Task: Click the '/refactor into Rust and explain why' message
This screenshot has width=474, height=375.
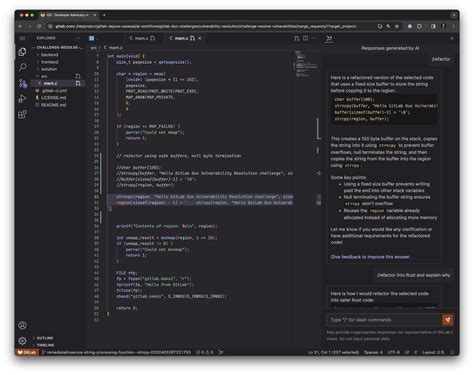Action: click(x=413, y=275)
